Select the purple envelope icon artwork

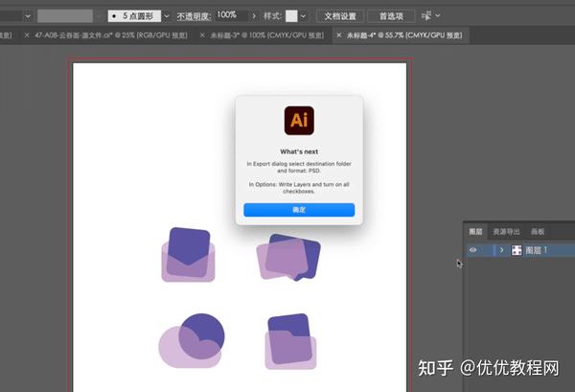coord(188,255)
